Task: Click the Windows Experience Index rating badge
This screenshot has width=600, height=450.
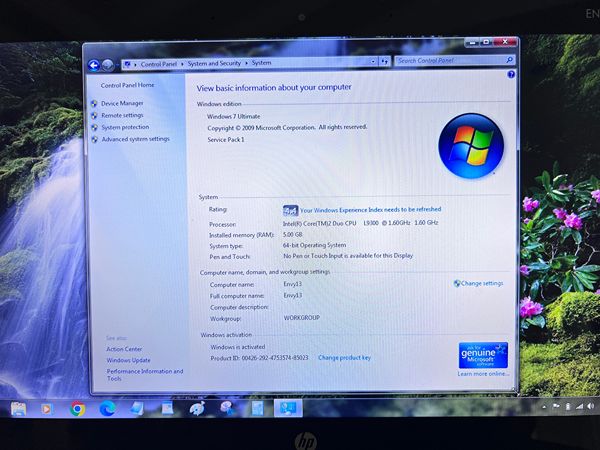Action: click(x=290, y=210)
